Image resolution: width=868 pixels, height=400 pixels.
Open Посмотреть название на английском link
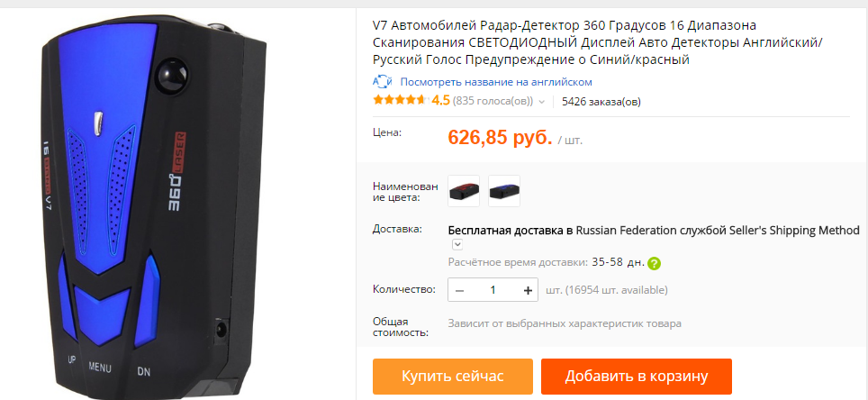point(496,82)
